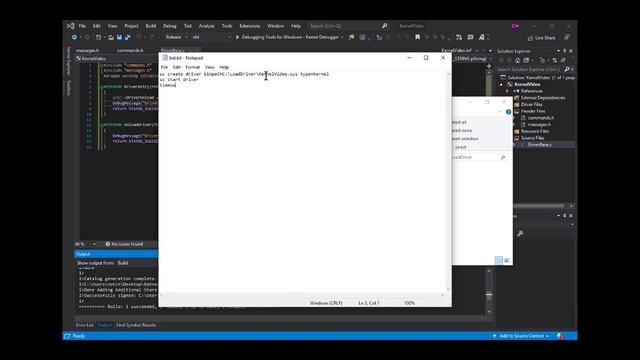This screenshot has height=360, width=640.
Task: Click the Open File folder icon
Action: (x=111, y=37)
